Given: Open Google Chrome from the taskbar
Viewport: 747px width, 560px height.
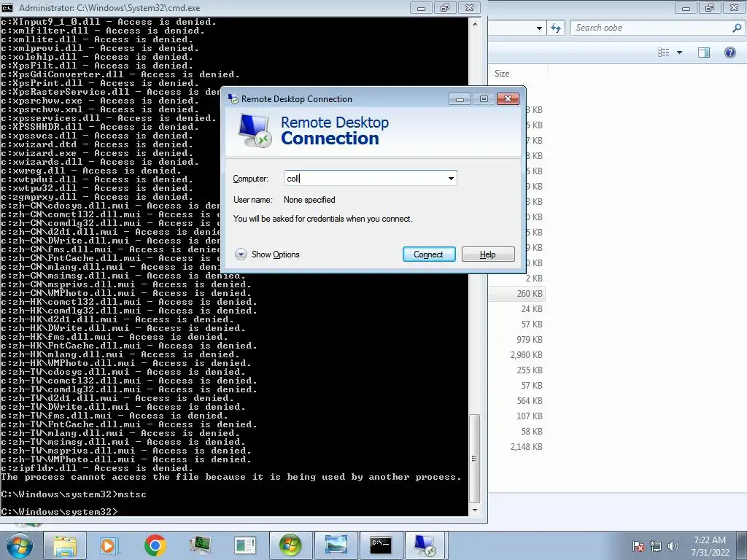Looking at the screenshot, I should [155, 545].
